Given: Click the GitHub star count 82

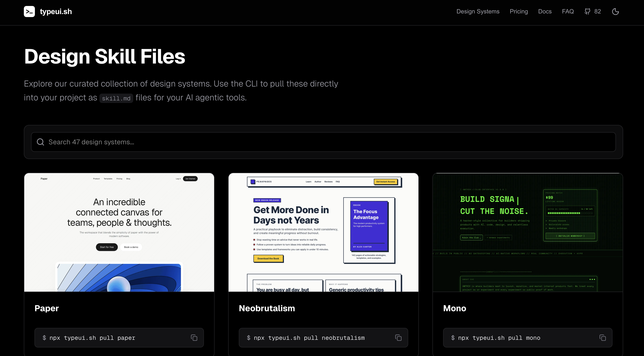Looking at the screenshot, I should (598, 12).
